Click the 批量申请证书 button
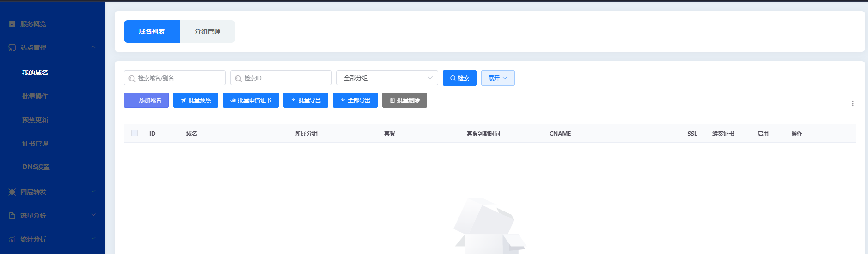The image size is (868, 254). pos(251,100)
